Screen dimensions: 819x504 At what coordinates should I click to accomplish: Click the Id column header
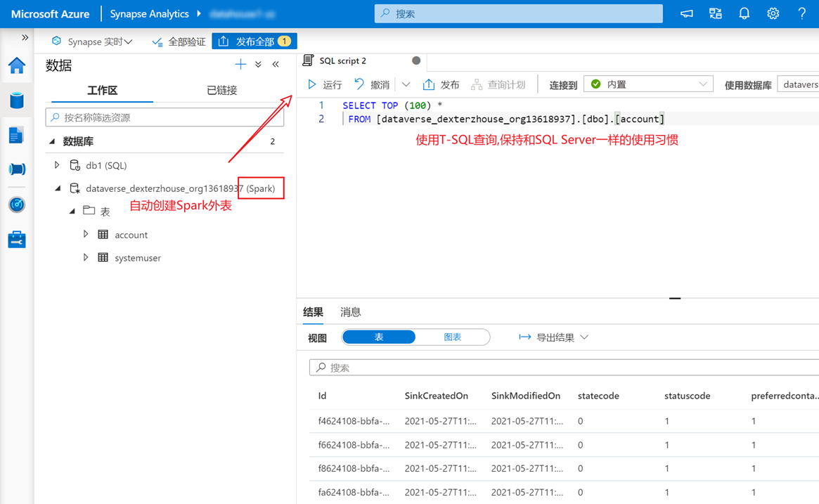(x=322, y=396)
